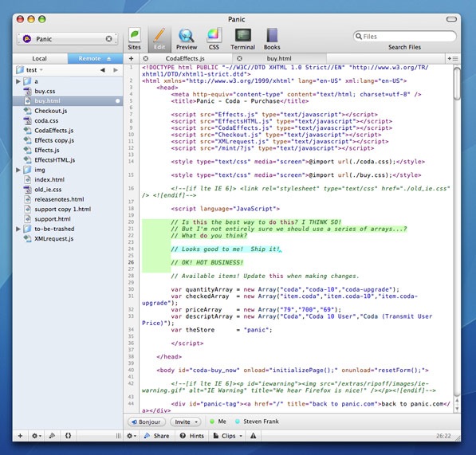Image resolution: width=476 pixels, height=455 pixels.
Task: Add new item in file sidebar
Action: tap(20, 436)
